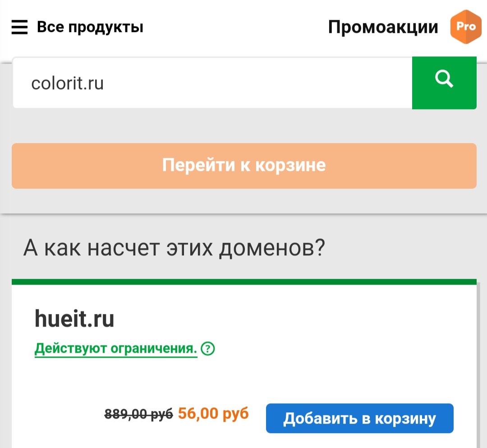Viewport: 487px width, 448px height.
Task: Open the 'Промоакции' page
Action: click(x=383, y=27)
